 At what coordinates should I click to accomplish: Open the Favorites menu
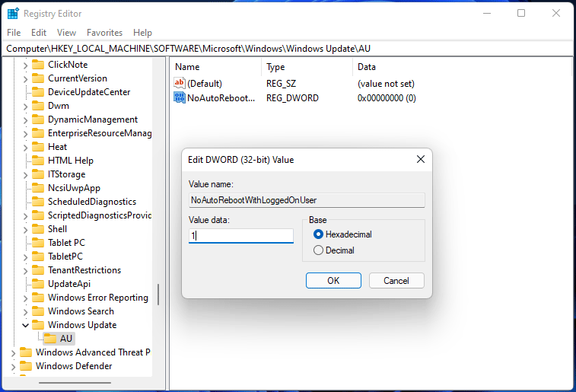[x=105, y=33]
